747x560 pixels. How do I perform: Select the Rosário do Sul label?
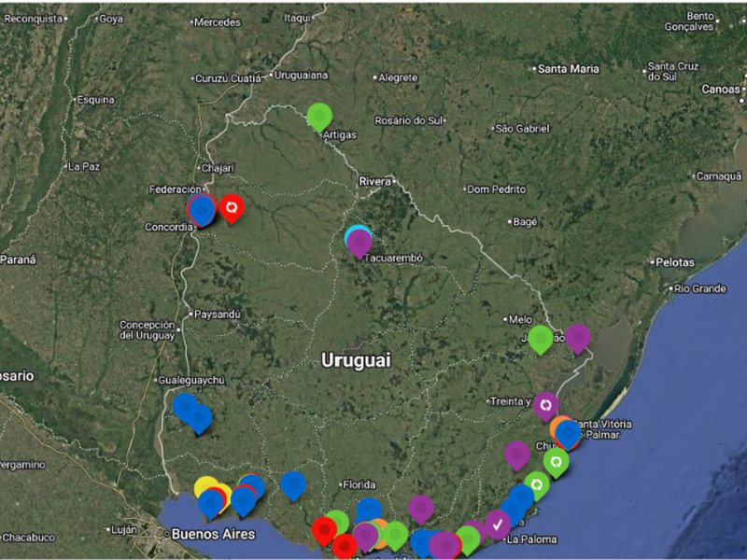pyautogui.click(x=409, y=120)
